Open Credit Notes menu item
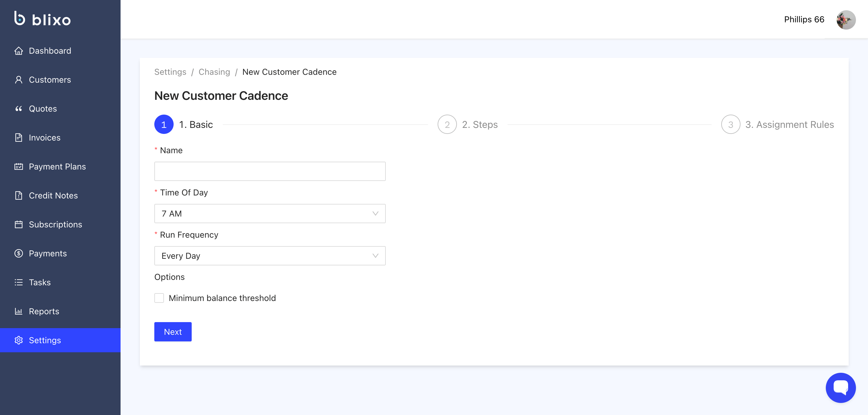 (x=53, y=195)
